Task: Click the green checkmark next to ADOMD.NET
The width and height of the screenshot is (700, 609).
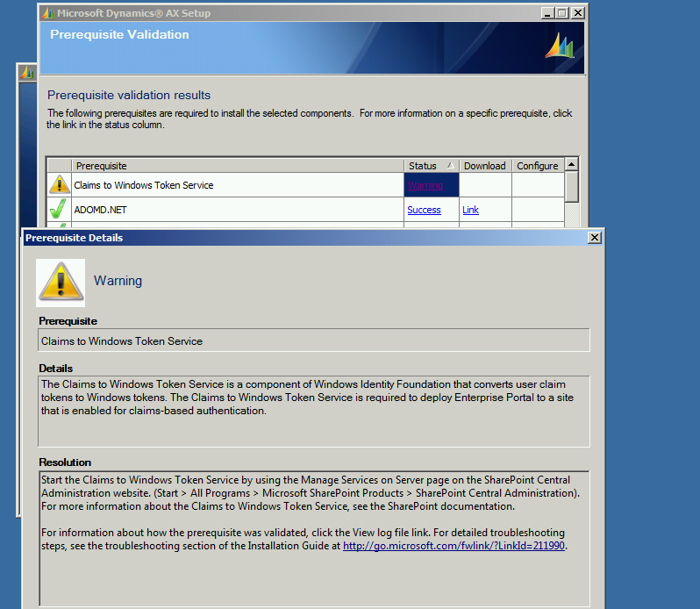Action: [59, 209]
